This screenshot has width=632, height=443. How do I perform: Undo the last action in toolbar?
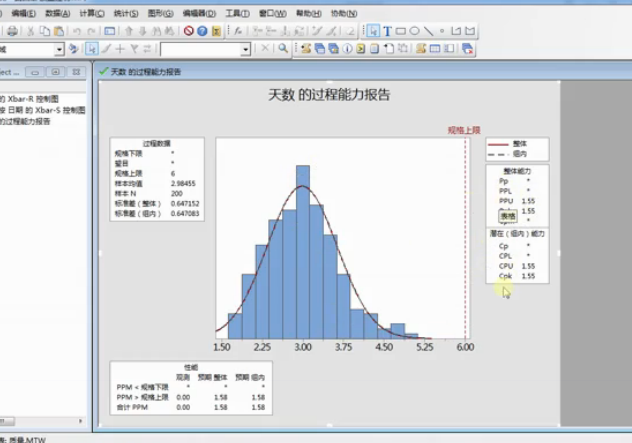click(77, 31)
